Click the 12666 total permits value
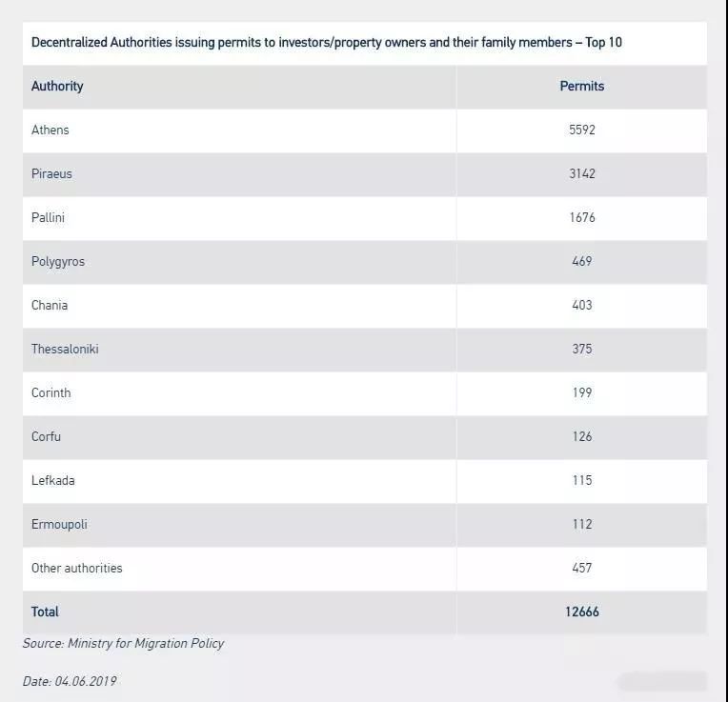The width and height of the screenshot is (728, 702). coord(582,612)
